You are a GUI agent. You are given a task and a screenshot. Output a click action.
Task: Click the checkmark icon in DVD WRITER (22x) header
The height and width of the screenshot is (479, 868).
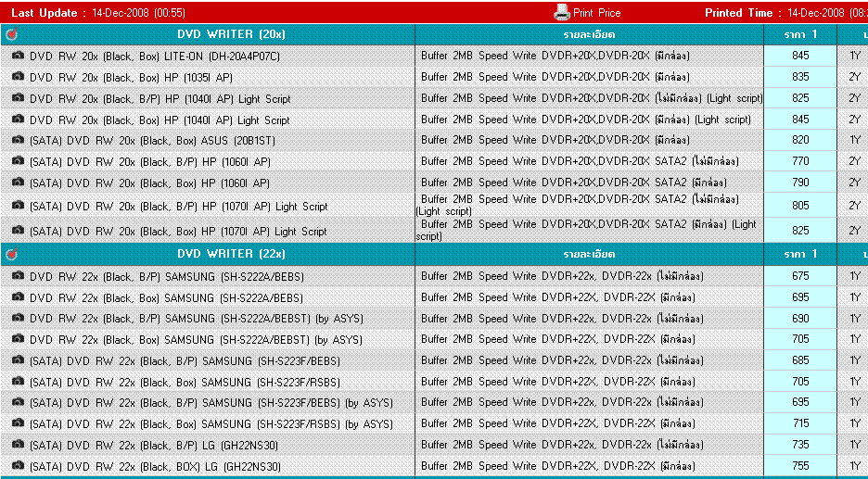(x=10, y=254)
